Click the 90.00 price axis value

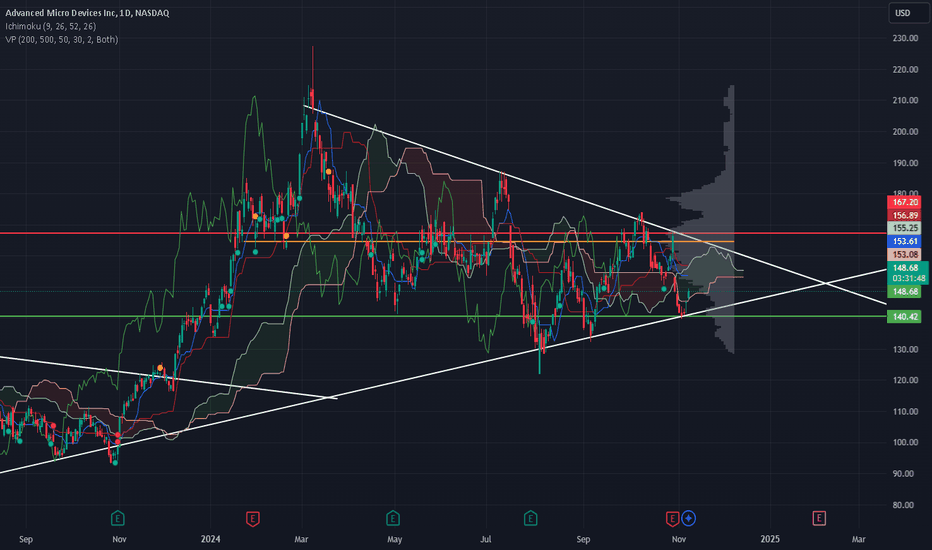[x=905, y=473]
